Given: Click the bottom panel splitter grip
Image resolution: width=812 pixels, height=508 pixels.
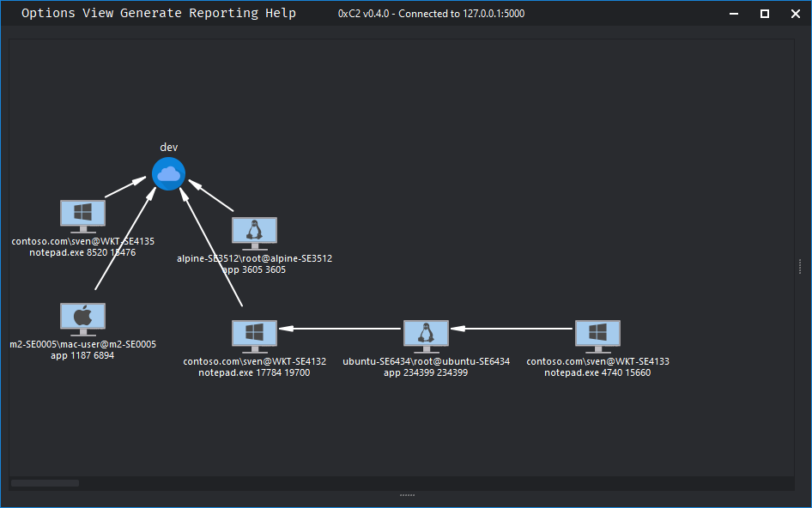Looking at the screenshot, I should [407, 495].
